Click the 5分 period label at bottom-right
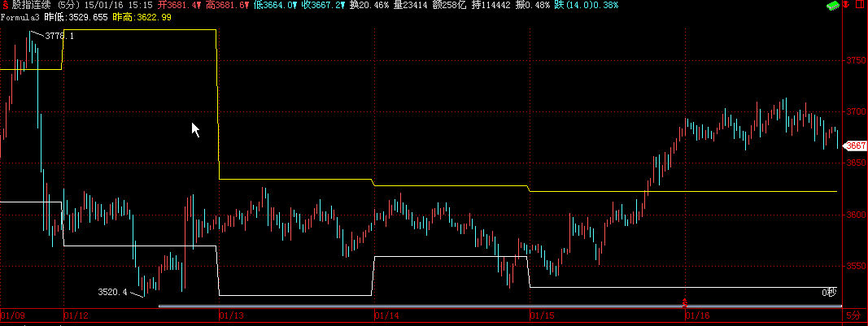868x326 pixels. [852, 315]
